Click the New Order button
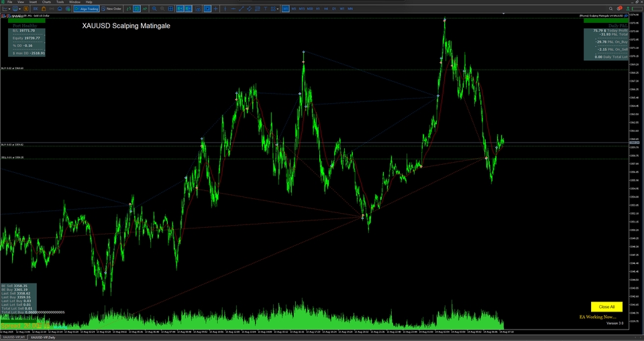The image size is (644, 341). pyautogui.click(x=111, y=9)
